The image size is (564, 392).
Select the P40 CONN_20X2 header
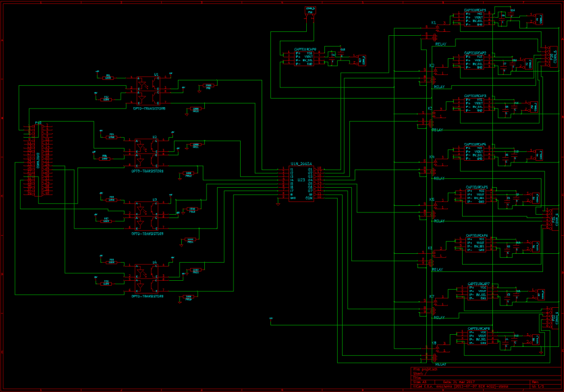point(38,160)
